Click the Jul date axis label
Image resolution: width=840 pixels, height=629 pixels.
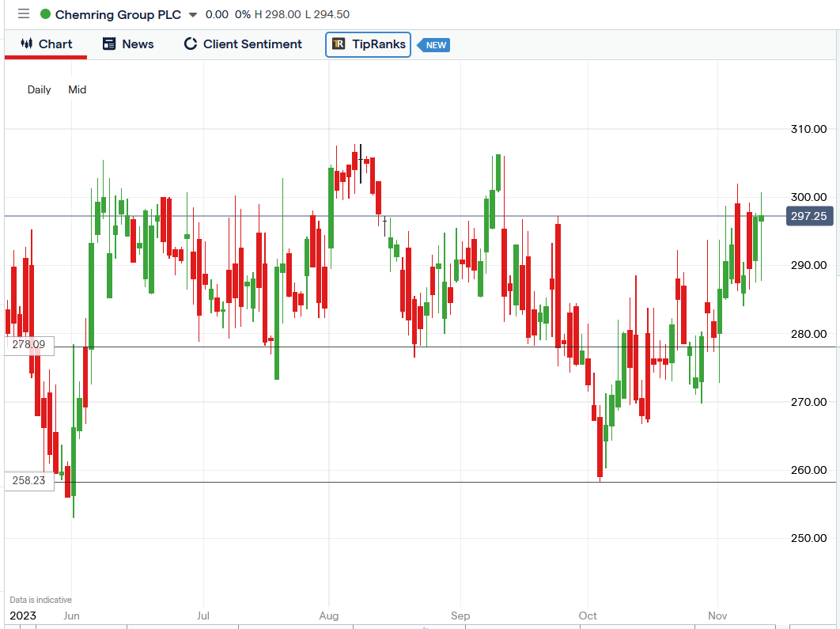pyautogui.click(x=203, y=616)
